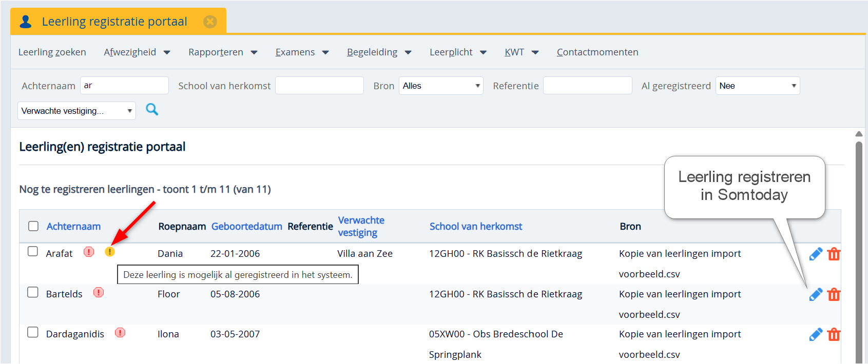Open Contactmomenten menu item

[597, 52]
